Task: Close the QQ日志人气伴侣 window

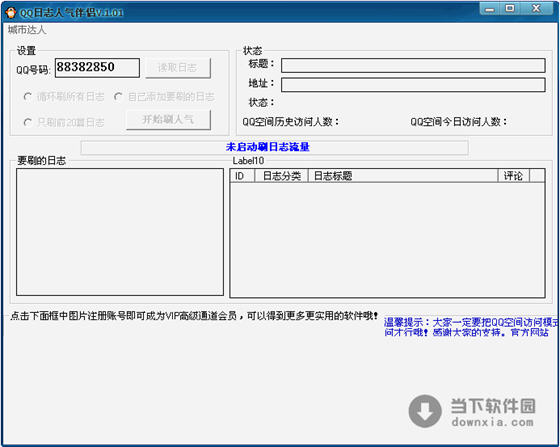Action: click(x=536, y=9)
